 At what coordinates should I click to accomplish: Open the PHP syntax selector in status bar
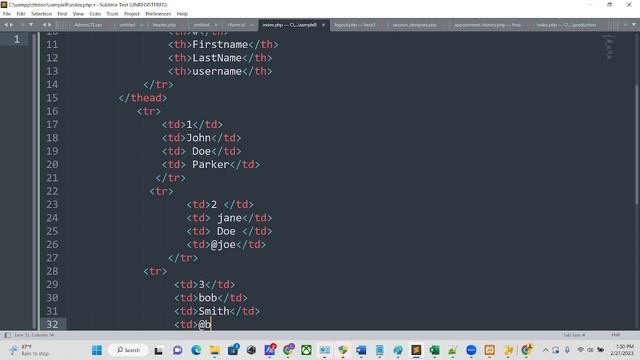pyautogui.click(x=616, y=335)
